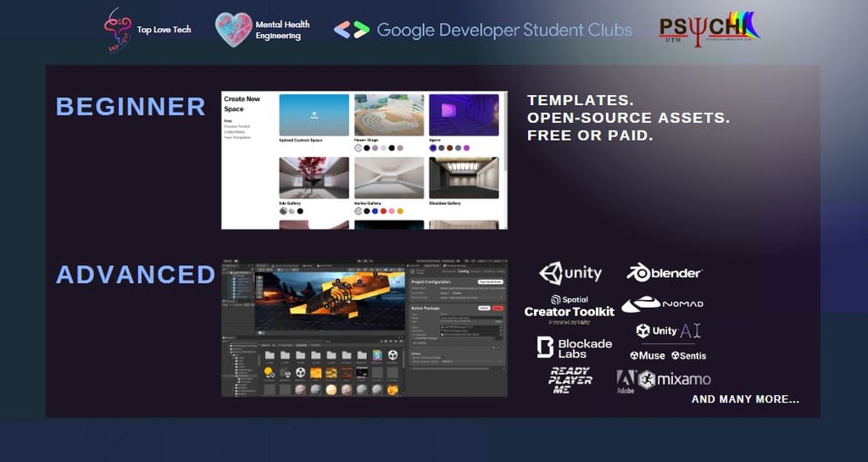Select the Unity cube asset beside the Spatial S asset
The image size is (868, 462).
pyautogui.click(x=392, y=355)
